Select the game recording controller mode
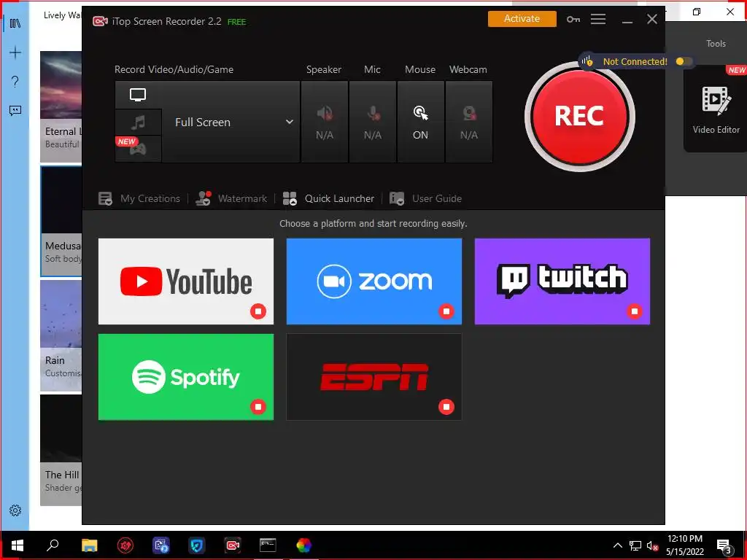 [x=138, y=149]
